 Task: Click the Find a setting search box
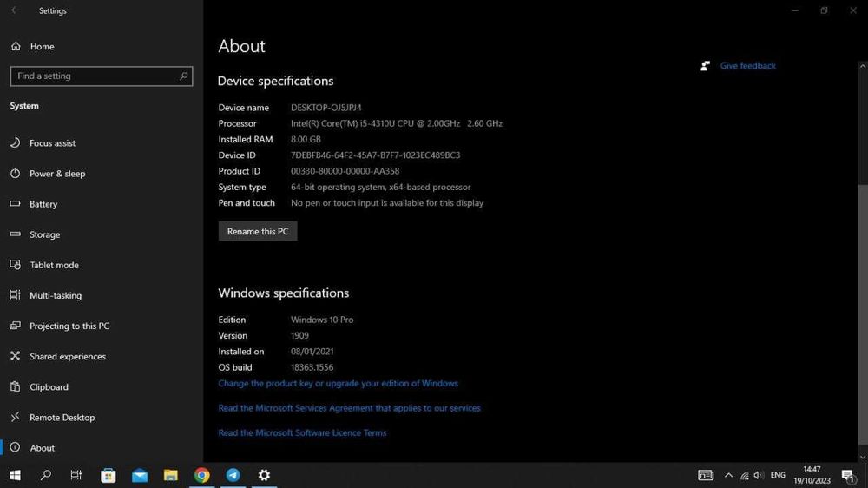[102, 76]
